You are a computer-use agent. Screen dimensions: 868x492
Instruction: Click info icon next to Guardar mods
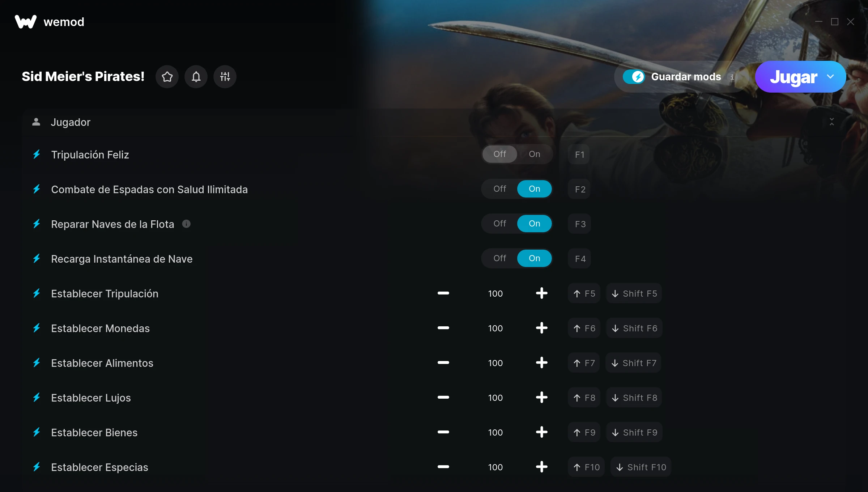[x=732, y=77]
